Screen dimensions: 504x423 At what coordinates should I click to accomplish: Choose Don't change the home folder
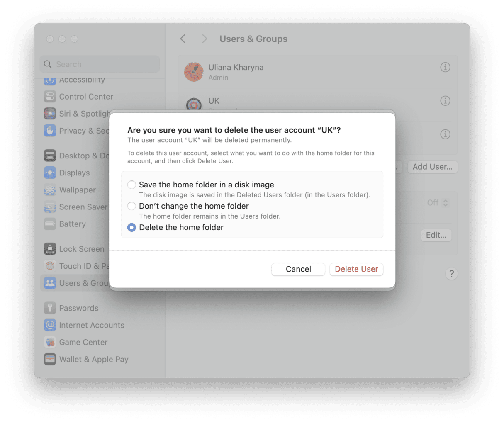131,206
